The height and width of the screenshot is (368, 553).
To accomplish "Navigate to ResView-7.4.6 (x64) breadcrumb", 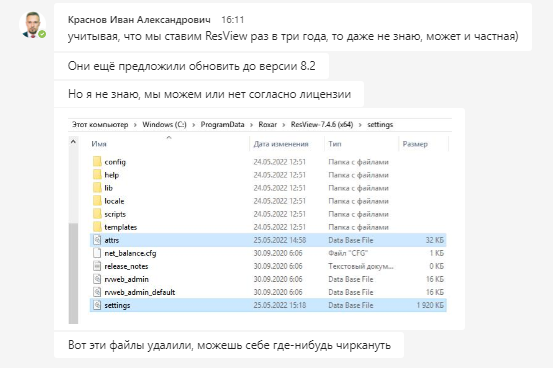I will point(322,125).
